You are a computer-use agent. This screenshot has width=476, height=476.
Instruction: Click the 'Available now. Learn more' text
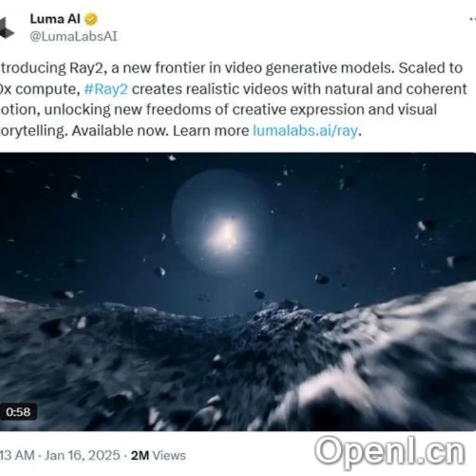click(x=161, y=131)
